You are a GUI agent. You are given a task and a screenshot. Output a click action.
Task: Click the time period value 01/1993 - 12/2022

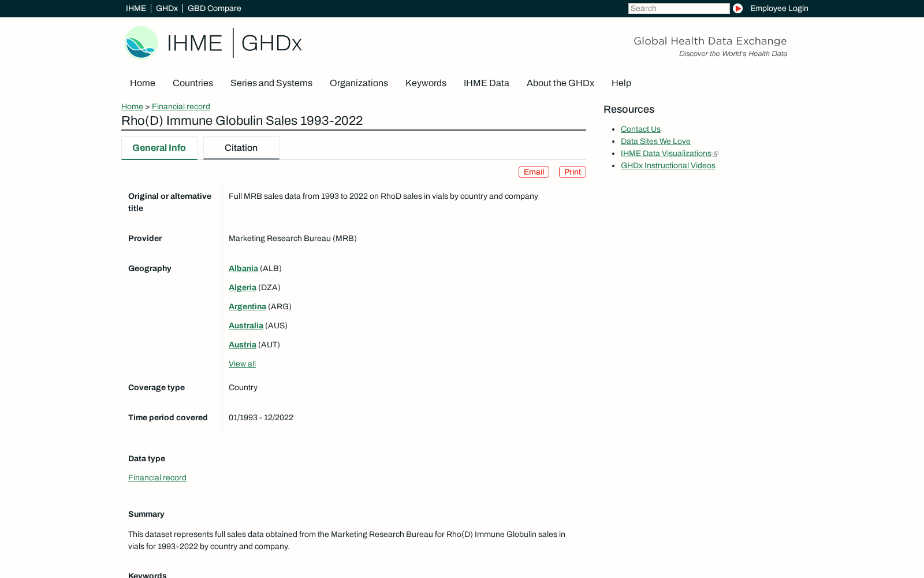(x=261, y=418)
